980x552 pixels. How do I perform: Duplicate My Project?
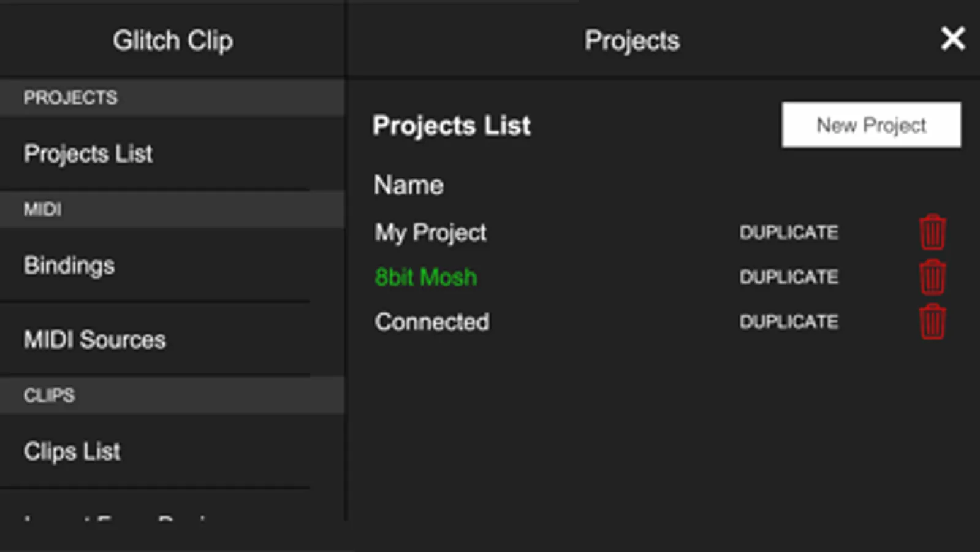789,232
